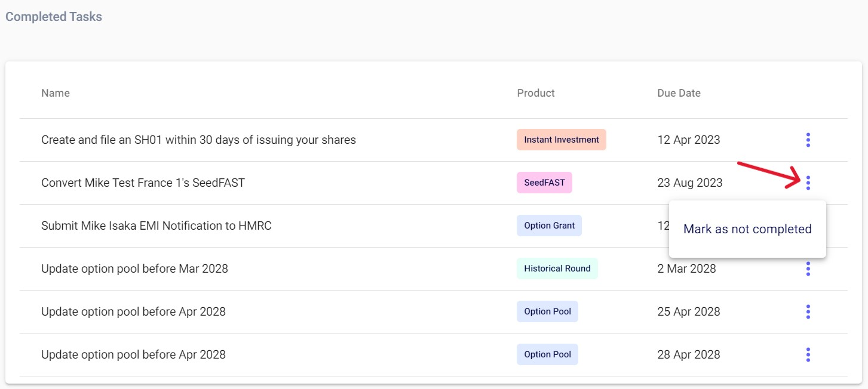Click the 12 Apr 2023 due date
Screen dimensions: 868x389
click(x=688, y=140)
